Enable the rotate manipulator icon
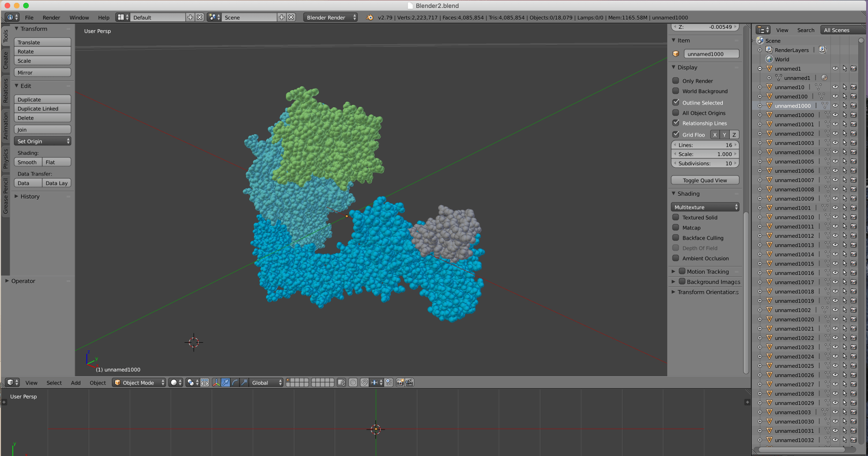The image size is (868, 456). pyautogui.click(x=235, y=383)
